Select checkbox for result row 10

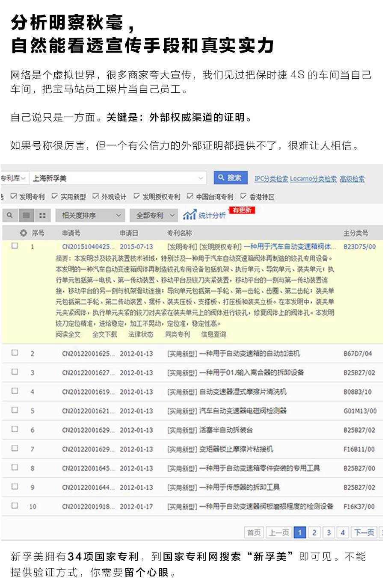coord(15,505)
